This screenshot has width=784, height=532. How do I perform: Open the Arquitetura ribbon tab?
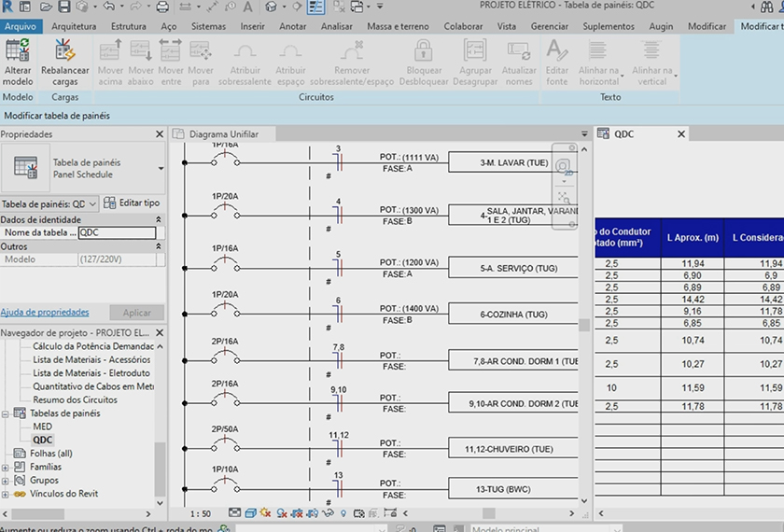74,26
